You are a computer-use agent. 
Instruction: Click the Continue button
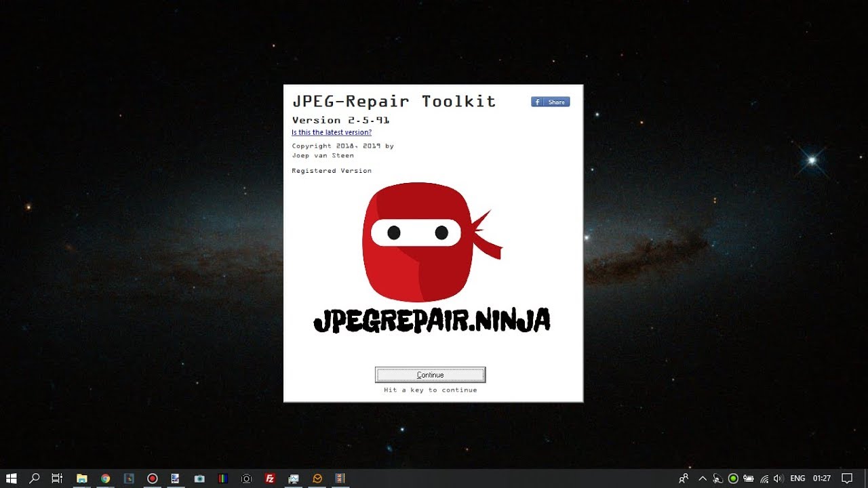coord(430,375)
